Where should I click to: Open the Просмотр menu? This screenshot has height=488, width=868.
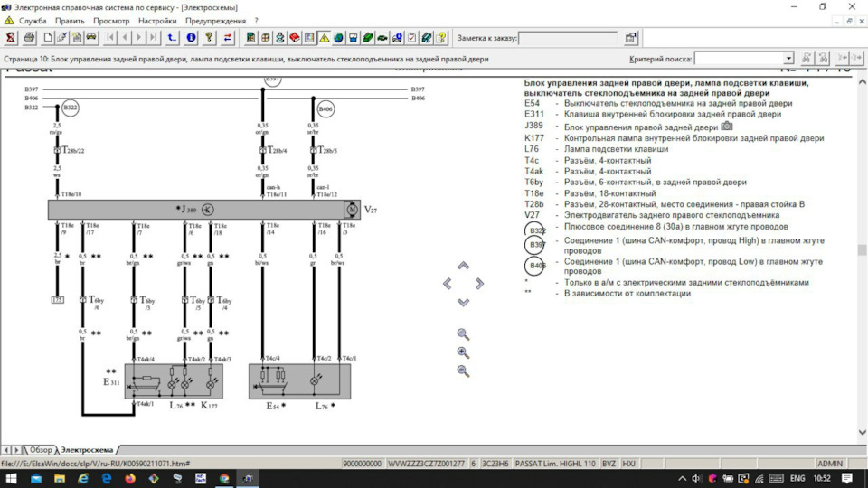[x=111, y=21]
